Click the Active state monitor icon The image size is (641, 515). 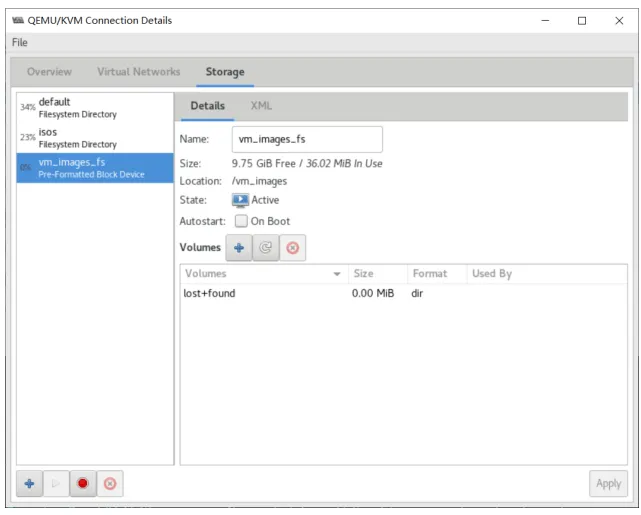coord(240,200)
